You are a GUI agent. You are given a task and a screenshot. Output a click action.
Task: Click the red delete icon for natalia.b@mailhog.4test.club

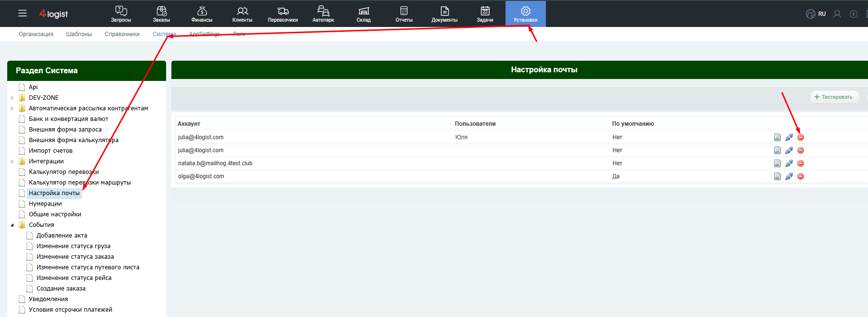pyautogui.click(x=801, y=163)
